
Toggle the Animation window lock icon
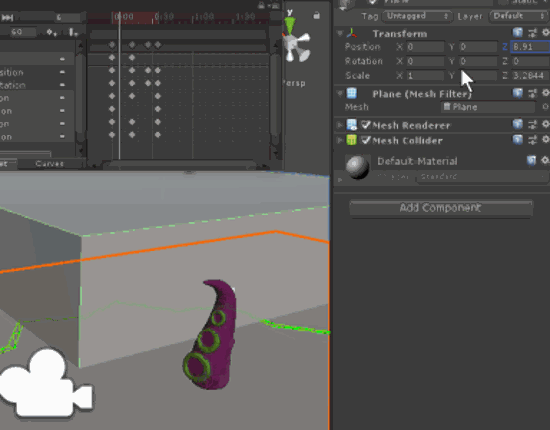click(261, 5)
